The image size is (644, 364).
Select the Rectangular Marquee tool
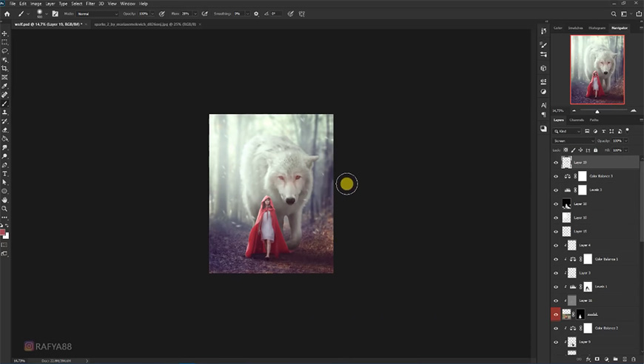click(4, 42)
